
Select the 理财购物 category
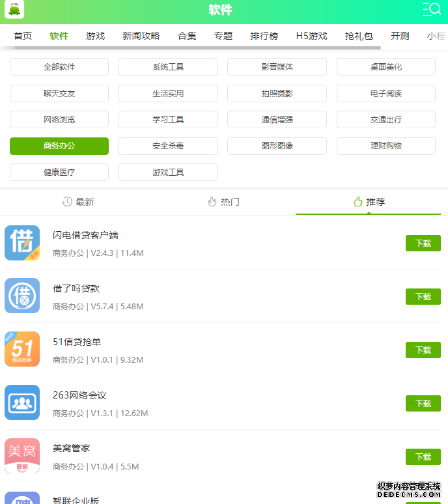[x=386, y=146]
